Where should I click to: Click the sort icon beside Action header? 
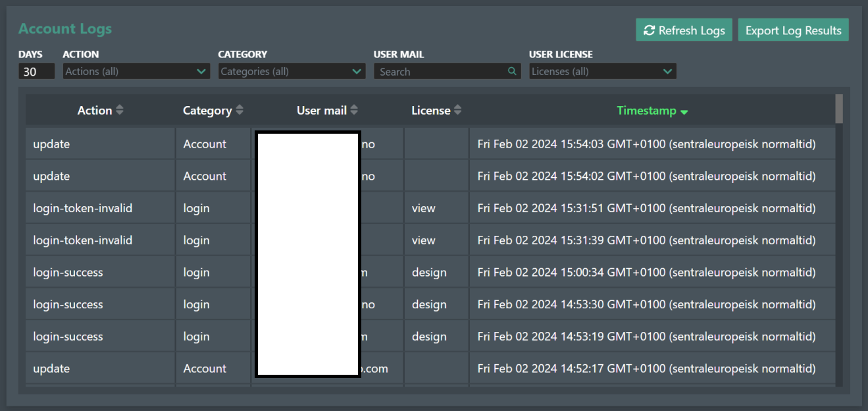119,111
